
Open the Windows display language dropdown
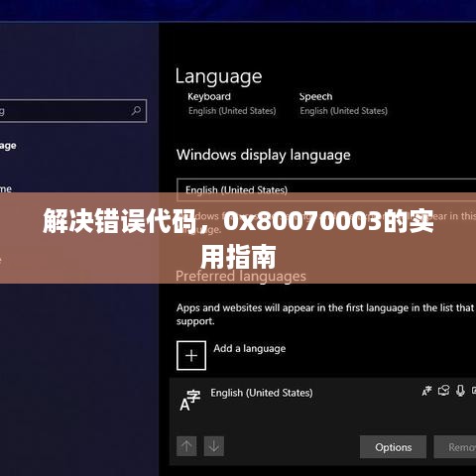point(326,189)
